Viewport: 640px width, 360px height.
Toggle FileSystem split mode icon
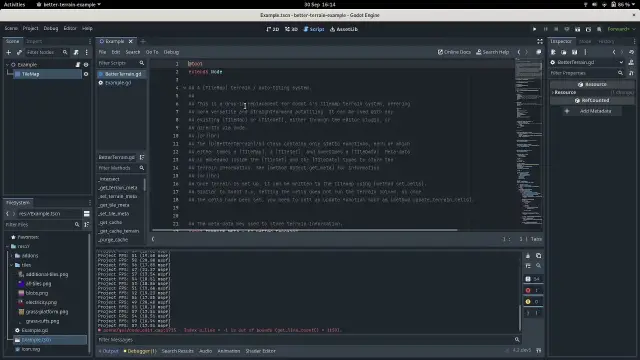(87, 213)
